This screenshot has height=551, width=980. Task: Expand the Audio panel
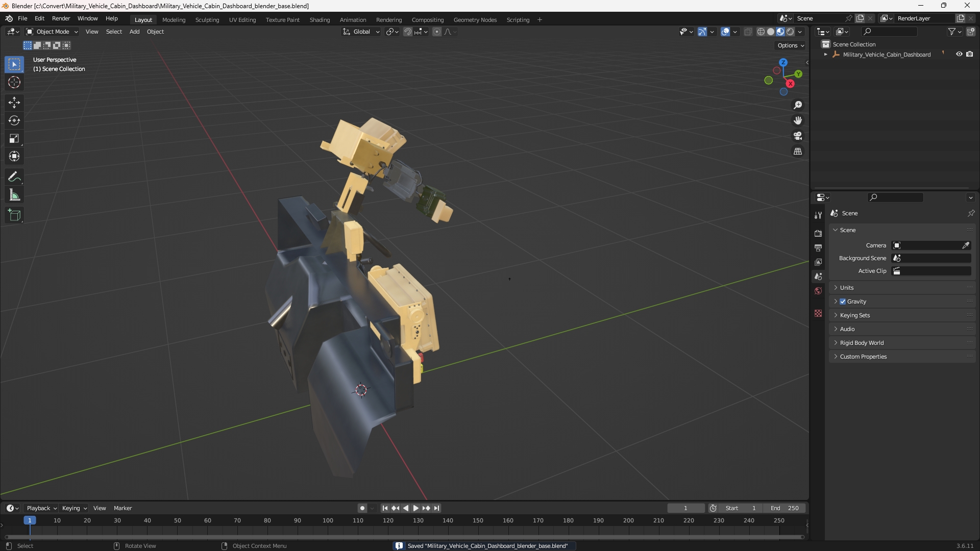[x=902, y=329]
